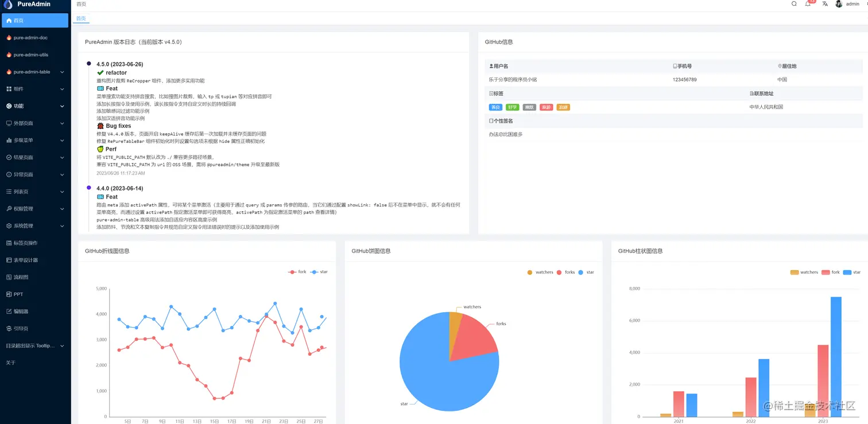This screenshot has width=868, height=424.
Task: Expand the 多级菜单 submenu chevron
Action: click(62, 141)
